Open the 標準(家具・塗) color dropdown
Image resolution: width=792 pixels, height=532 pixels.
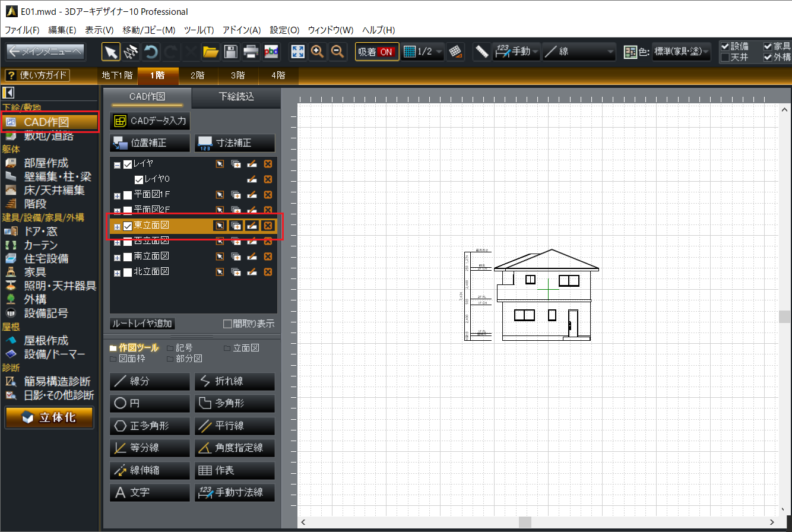pos(681,52)
